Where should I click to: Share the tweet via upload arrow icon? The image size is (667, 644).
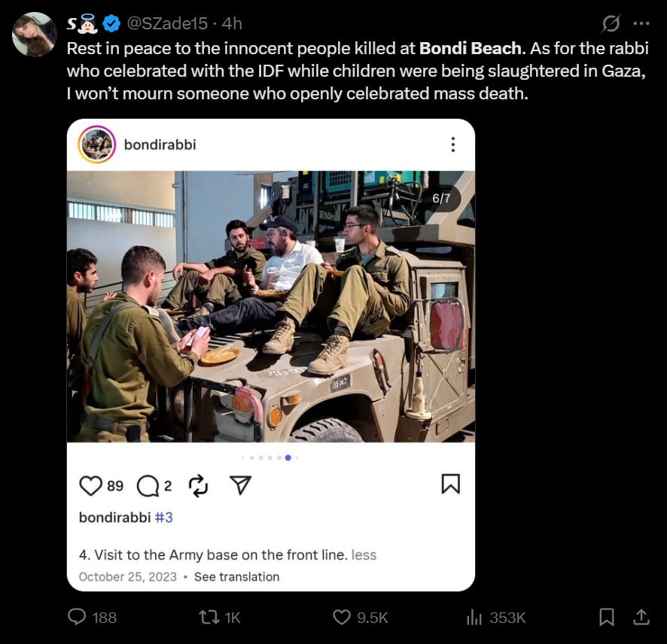(x=641, y=617)
